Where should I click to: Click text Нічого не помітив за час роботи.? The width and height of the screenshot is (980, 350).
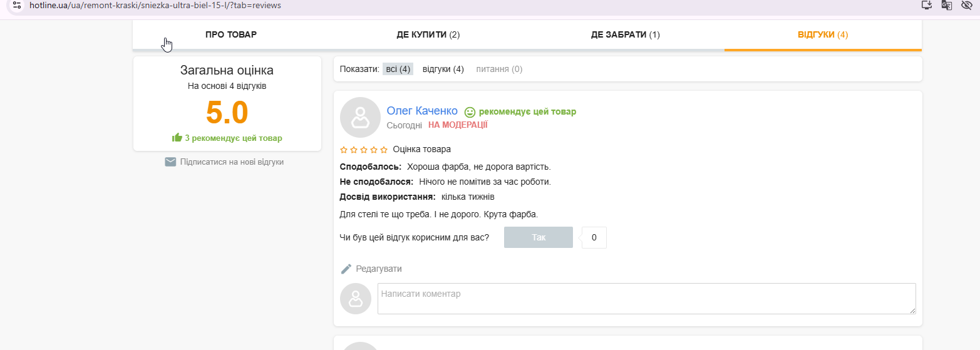coord(485,182)
